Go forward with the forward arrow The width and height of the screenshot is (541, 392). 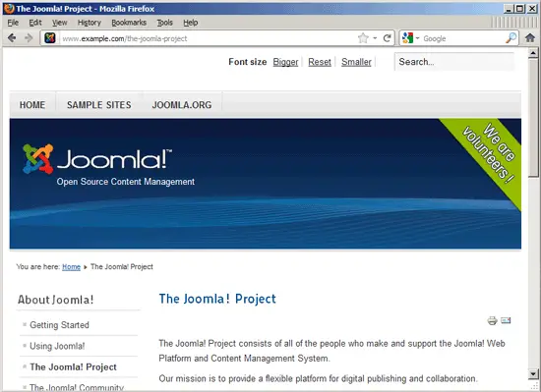29,38
